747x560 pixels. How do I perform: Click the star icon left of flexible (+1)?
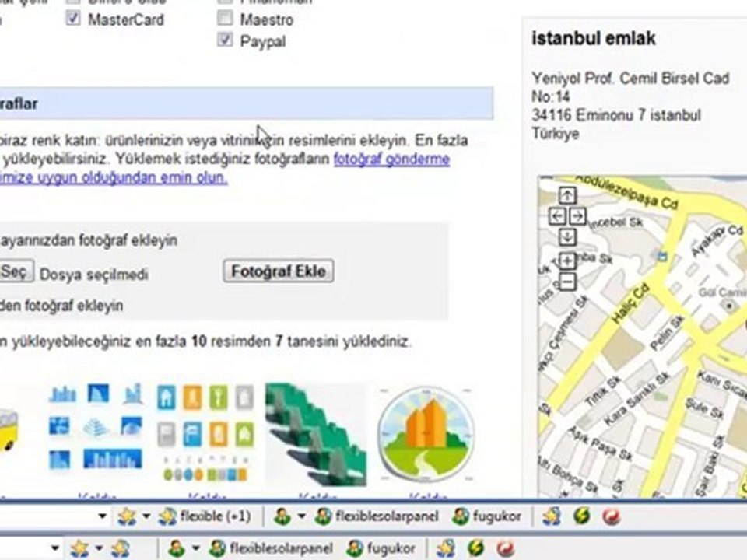127,516
